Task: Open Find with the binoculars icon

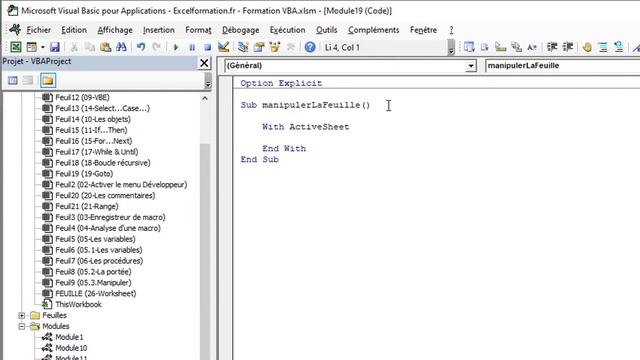Action: [121, 47]
